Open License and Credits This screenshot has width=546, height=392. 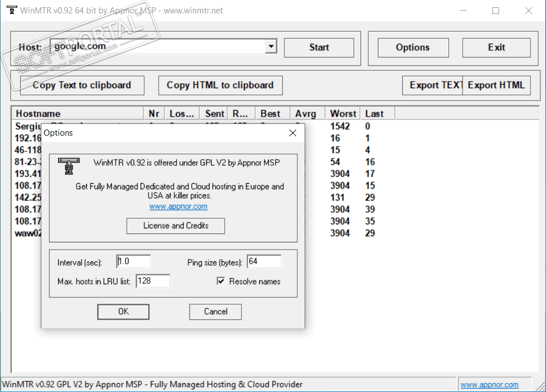[175, 226]
